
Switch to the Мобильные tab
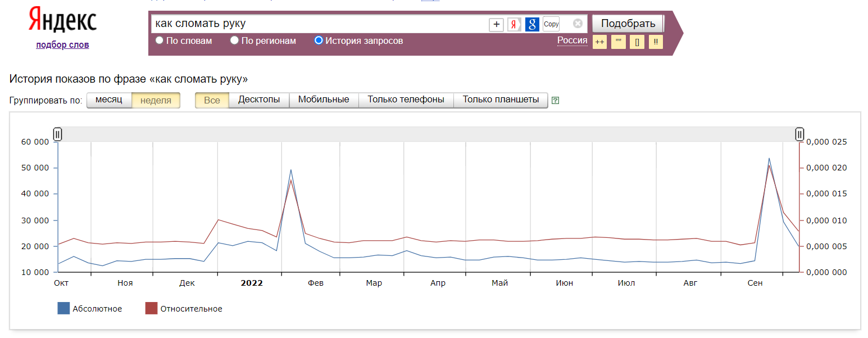[x=324, y=100]
